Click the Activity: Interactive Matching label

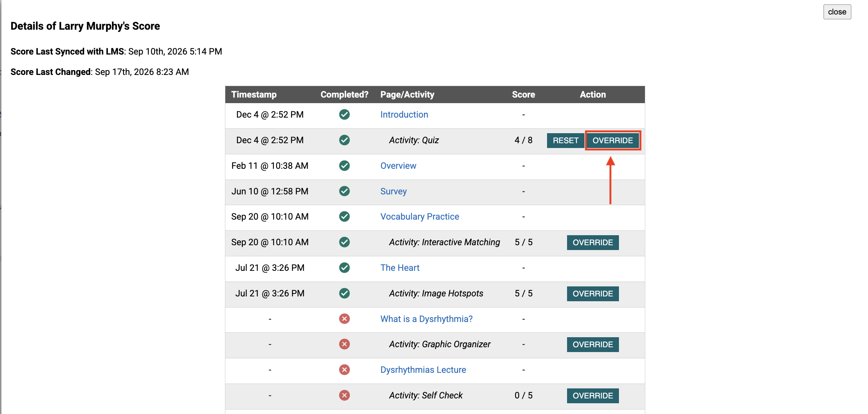pos(444,242)
